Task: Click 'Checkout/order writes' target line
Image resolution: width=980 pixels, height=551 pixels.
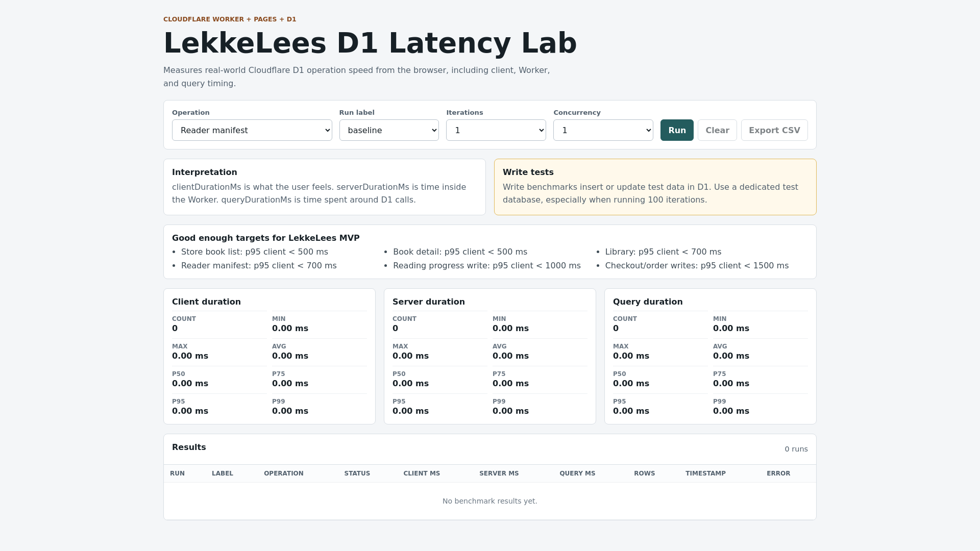Action: click(697, 265)
